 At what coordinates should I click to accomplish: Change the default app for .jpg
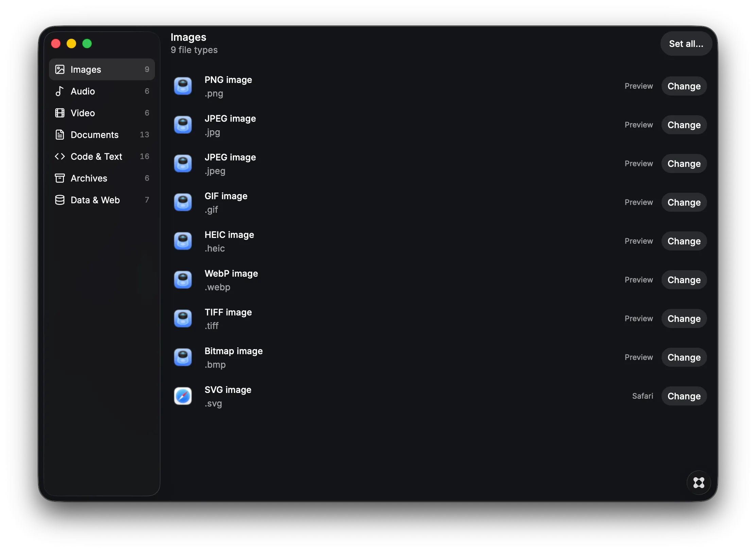pos(684,125)
